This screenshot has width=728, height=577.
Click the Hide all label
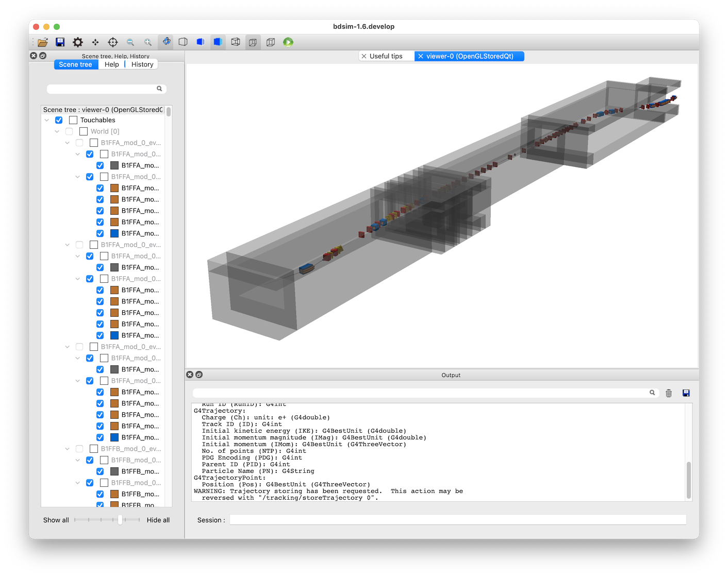click(158, 520)
